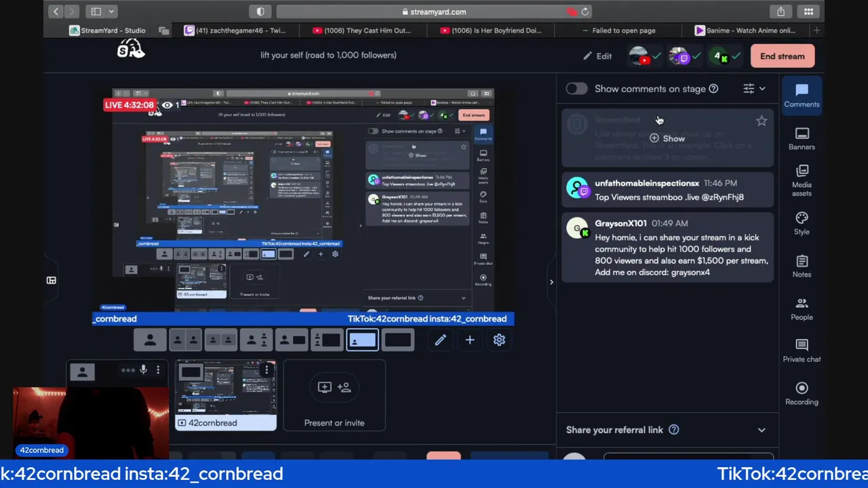This screenshot has width=868, height=488.
Task: Click Safari reload page button
Action: [585, 12]
